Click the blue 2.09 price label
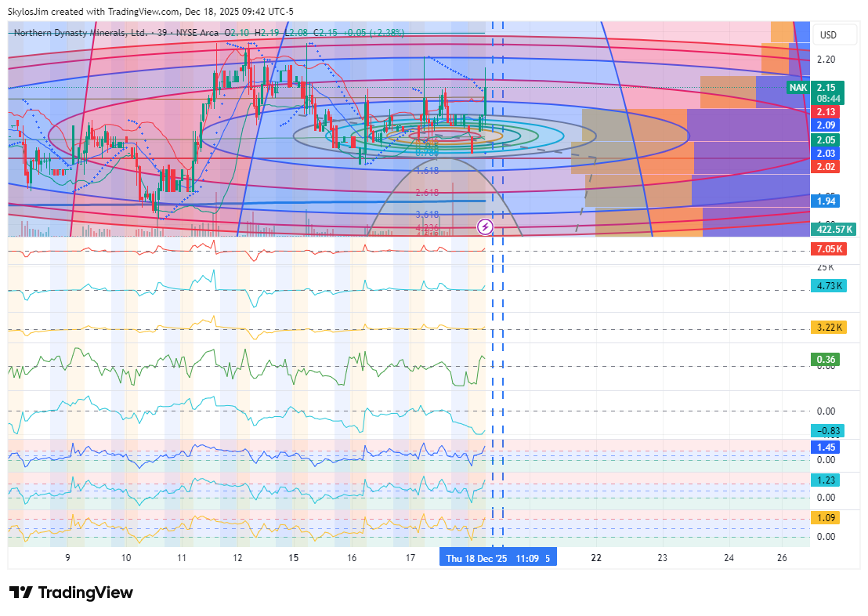 [x=825, y=125]
